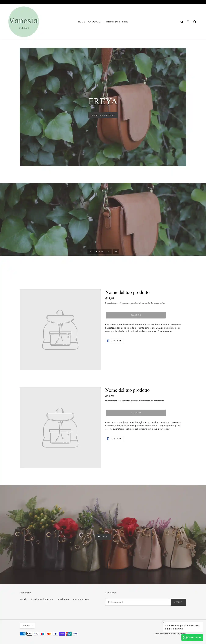Open the shopping bag cart icon
This screenshot has width=206, height=644.
[x=194, y=22]
